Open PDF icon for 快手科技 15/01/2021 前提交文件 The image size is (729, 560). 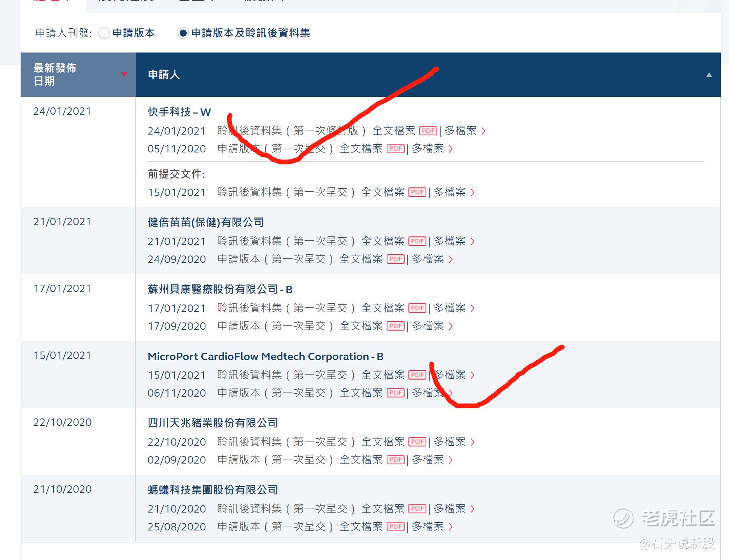click(417, 192)
